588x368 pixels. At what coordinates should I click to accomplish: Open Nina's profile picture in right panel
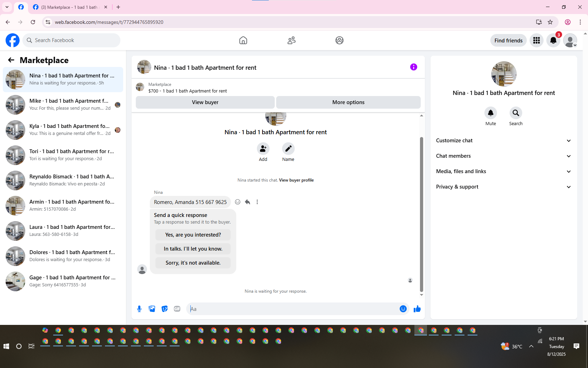[504, 74]
